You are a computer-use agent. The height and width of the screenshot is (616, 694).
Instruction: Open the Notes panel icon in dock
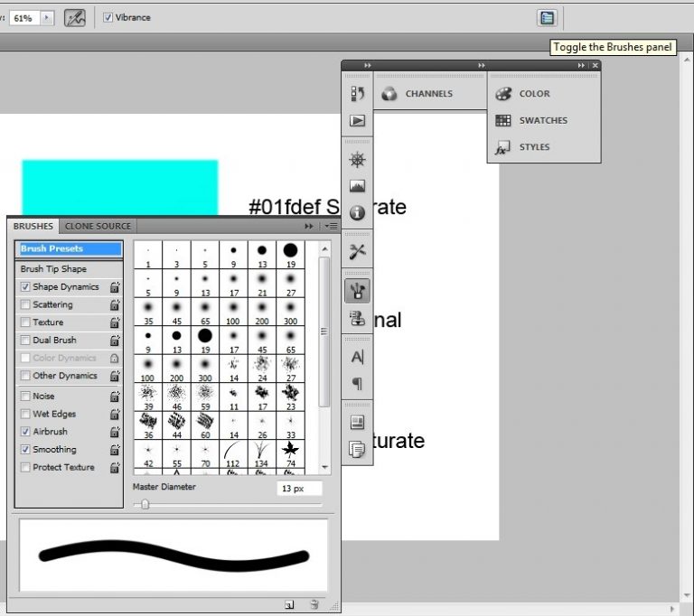click(357, 449)
